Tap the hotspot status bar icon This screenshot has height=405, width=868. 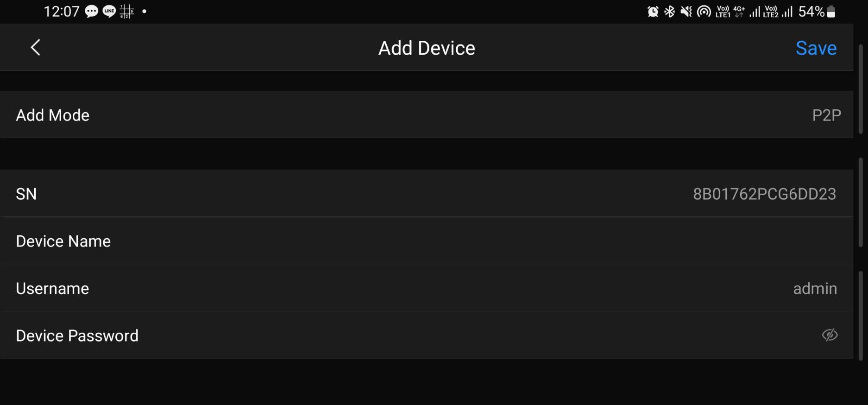pos(704,12)
